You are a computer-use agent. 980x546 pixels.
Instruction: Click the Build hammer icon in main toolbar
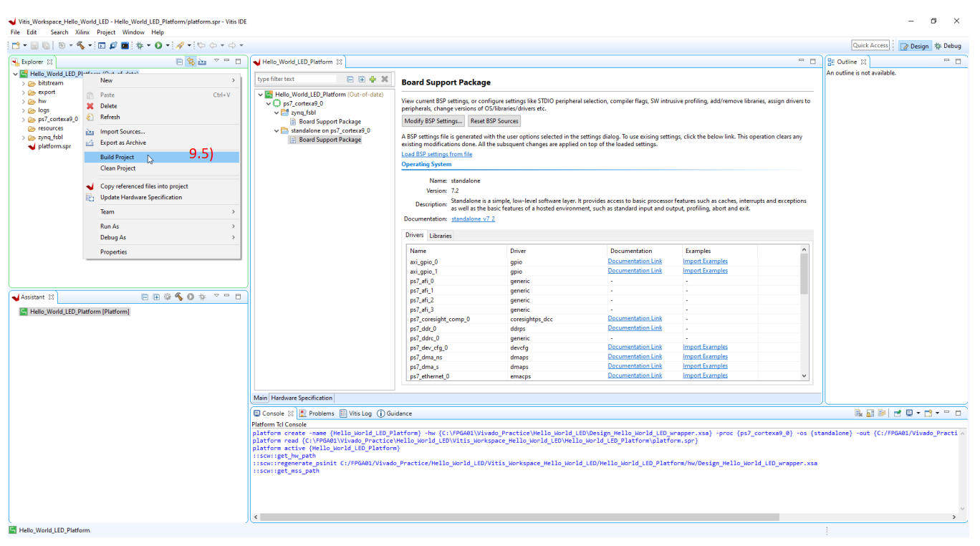pyautogui.click(x=80, y=45)
